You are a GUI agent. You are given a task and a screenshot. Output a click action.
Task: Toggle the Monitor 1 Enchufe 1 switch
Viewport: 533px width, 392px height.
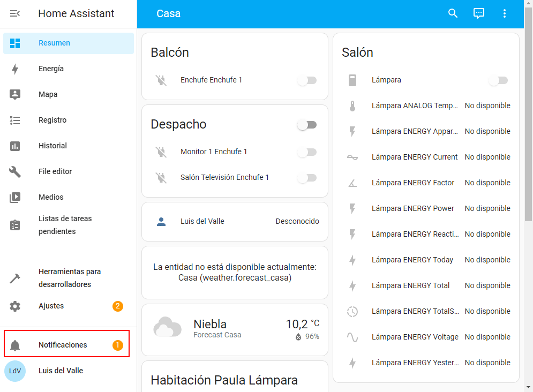tap(307, 152)
